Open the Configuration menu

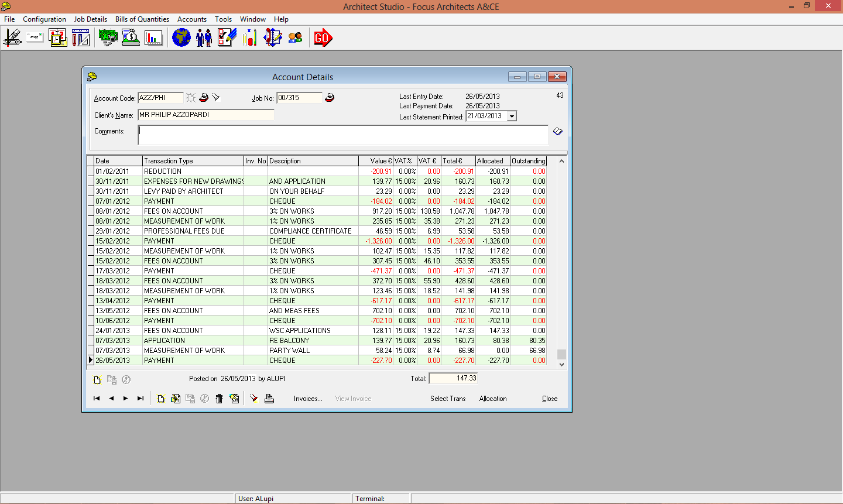click(x=44, y=19)
